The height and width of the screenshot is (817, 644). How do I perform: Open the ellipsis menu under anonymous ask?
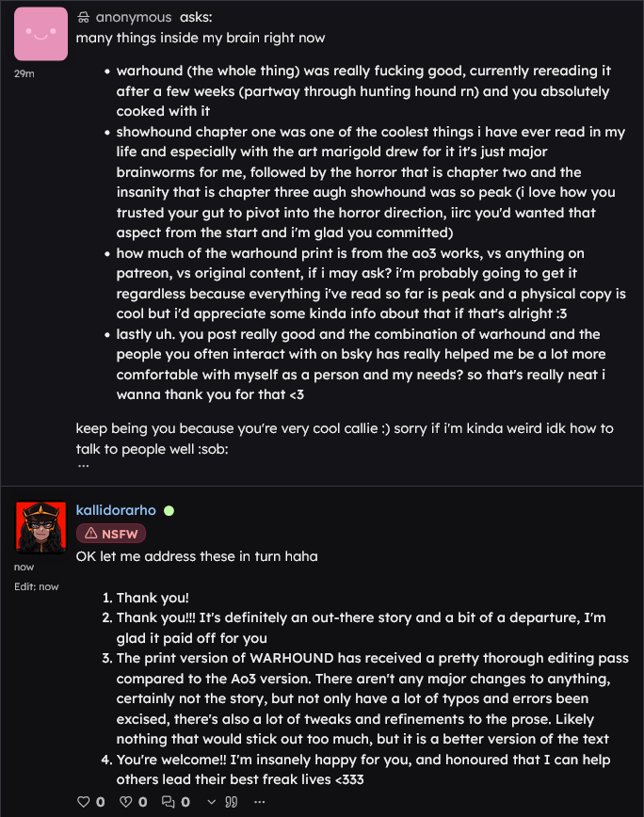tap(84, 464)
